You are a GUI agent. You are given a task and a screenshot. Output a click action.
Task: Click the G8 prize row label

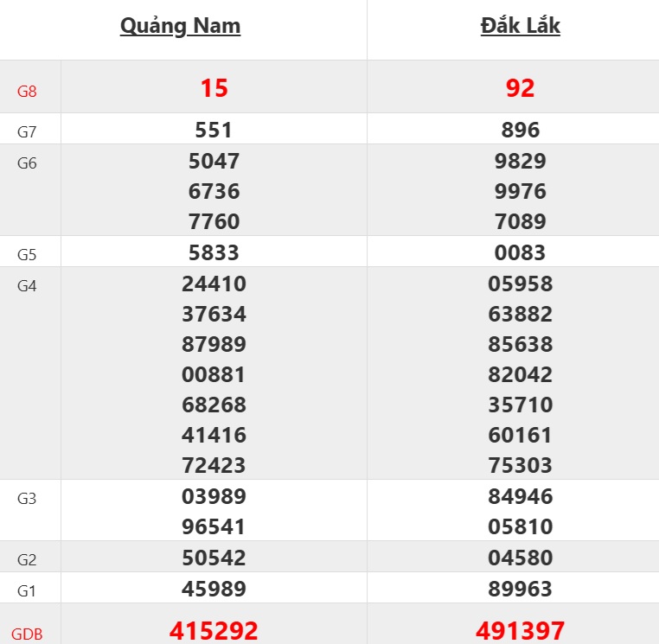coord(27,91)
